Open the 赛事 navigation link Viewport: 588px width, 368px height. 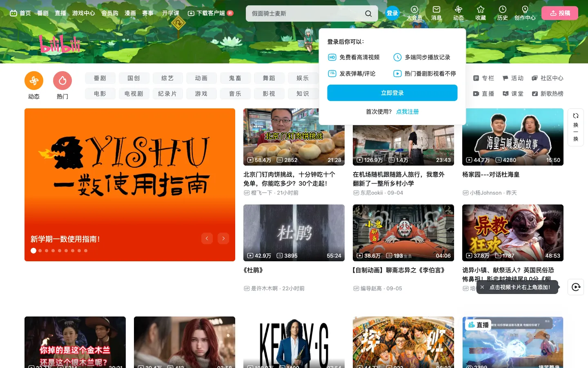(148, 13)
